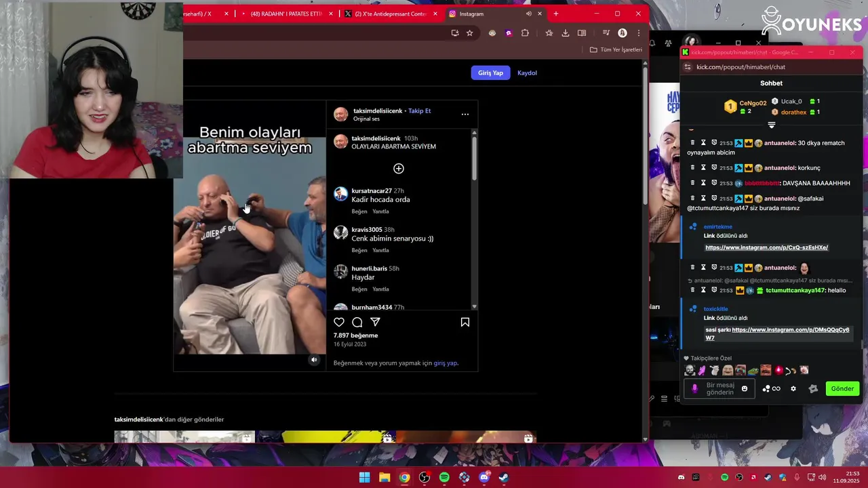Close the Instagram tab
Screen dimensions: 868x488
click(540, 14)
